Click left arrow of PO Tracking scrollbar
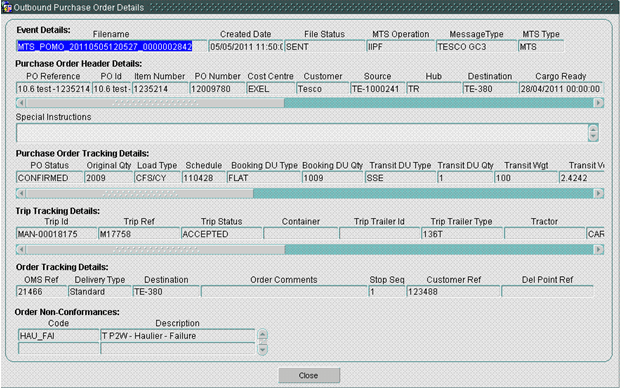 pyautogui.click(x=21, y=194)
